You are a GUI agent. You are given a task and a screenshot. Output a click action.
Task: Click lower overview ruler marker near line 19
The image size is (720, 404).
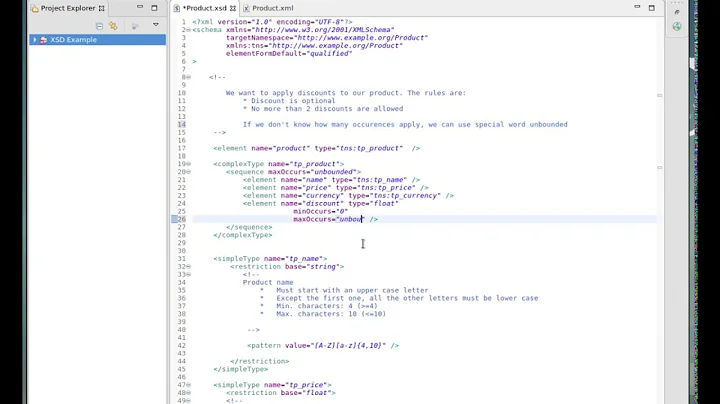point(659,168)
